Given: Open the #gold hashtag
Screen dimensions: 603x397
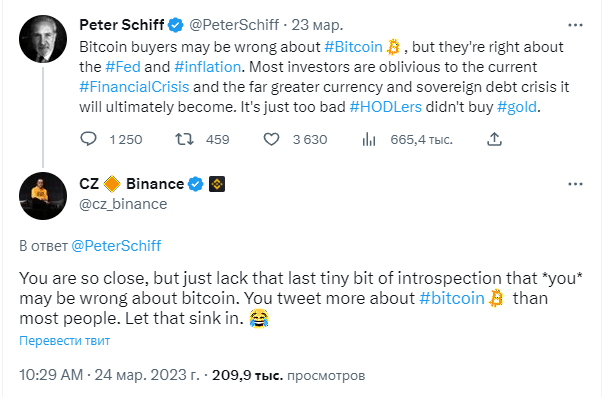Looking at the screenshot, I should click(x=517, y=107).
